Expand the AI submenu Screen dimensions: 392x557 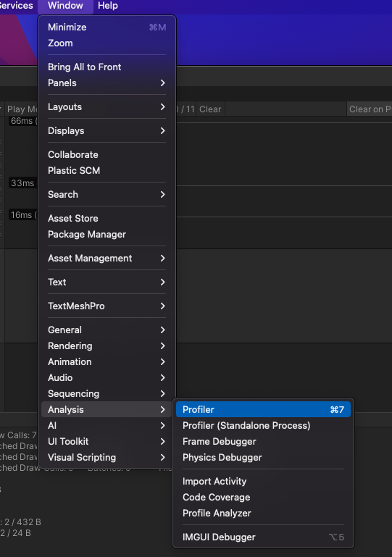click(107, 425)
